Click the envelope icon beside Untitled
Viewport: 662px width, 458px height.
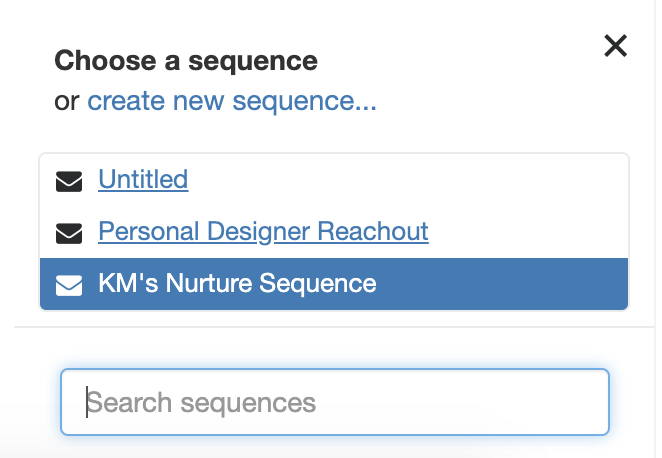69,182
